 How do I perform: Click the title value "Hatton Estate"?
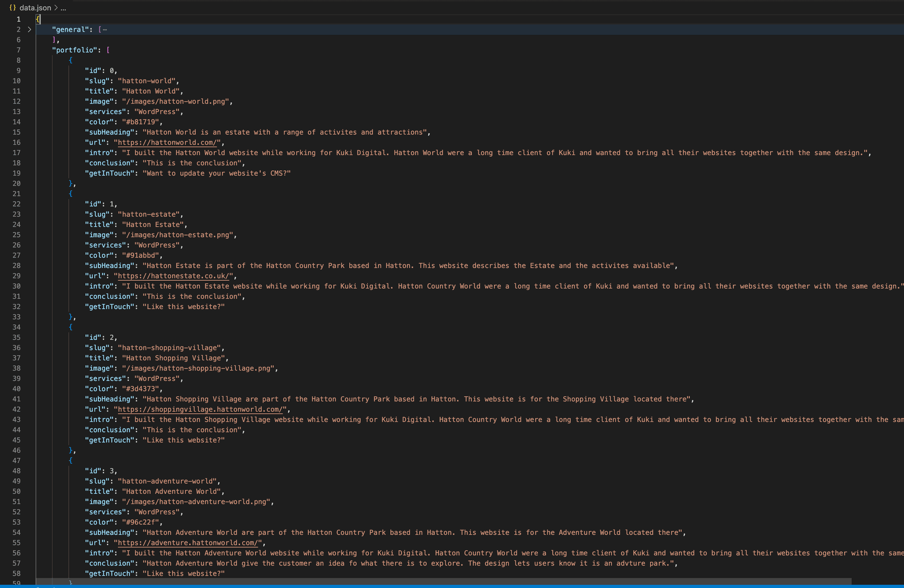coord(153,225)
